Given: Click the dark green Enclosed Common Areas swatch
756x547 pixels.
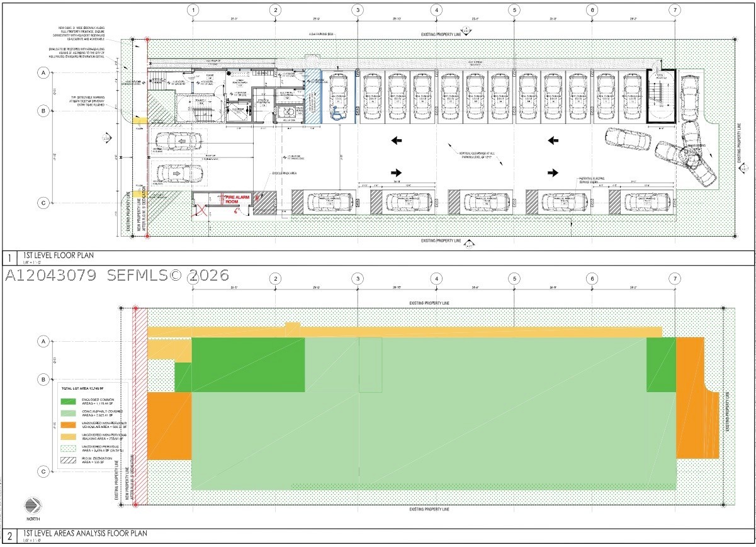Looking at the screenshot, I should coord(68,401).
